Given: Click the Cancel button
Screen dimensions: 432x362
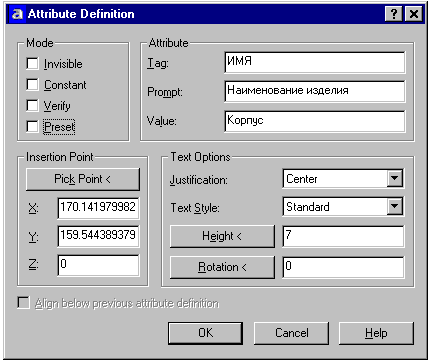Looking at the screenshot, I should coord(291,333).
